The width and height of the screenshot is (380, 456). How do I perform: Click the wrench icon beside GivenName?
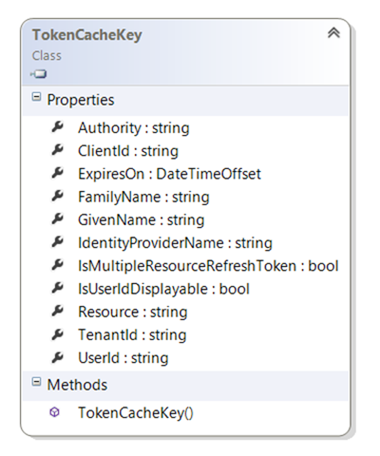(x=57, y=219)
